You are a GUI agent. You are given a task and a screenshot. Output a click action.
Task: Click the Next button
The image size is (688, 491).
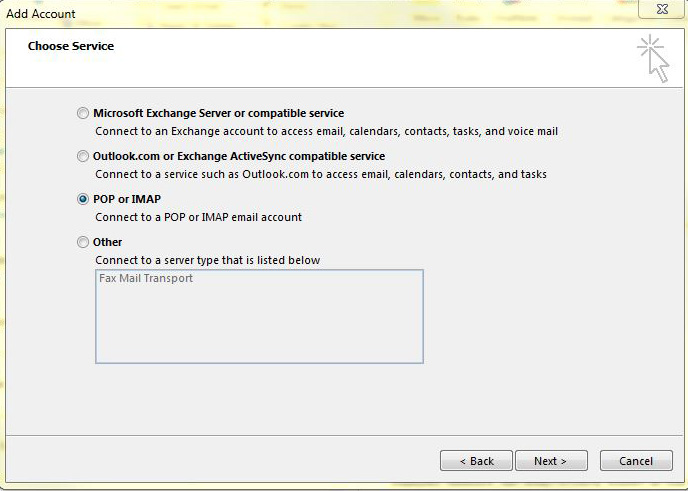(551, 461)
